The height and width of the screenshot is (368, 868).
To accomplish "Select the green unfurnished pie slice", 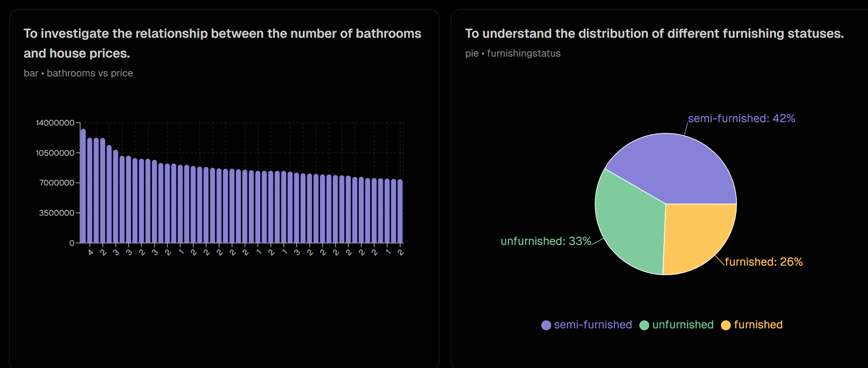I will [x=629, y=222].
